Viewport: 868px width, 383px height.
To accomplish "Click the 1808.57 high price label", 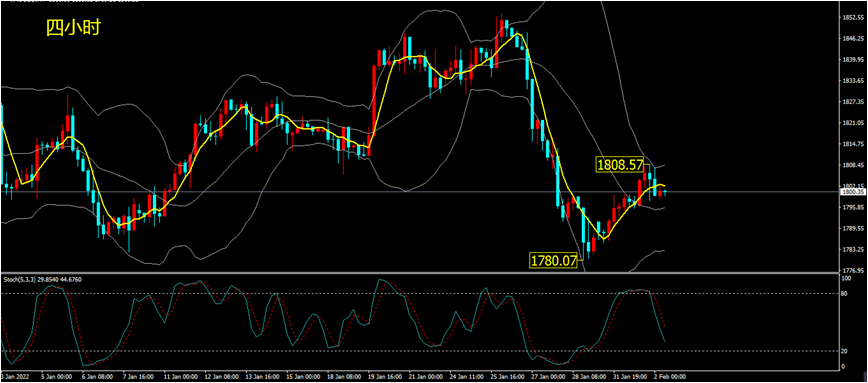I will tap(619, 164).
